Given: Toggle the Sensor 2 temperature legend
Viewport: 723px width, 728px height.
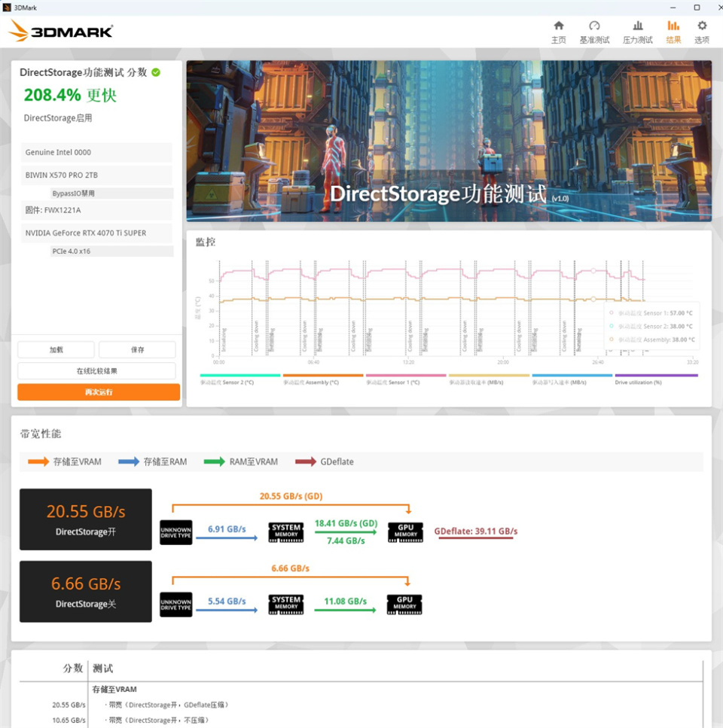Looking at the screenshot, I should (x=240, y=379).
